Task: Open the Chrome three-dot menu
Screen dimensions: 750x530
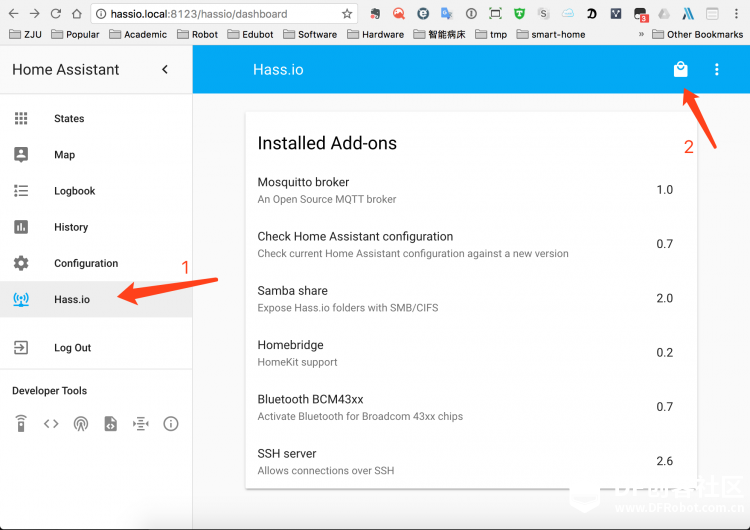Action: click(736, 14)
